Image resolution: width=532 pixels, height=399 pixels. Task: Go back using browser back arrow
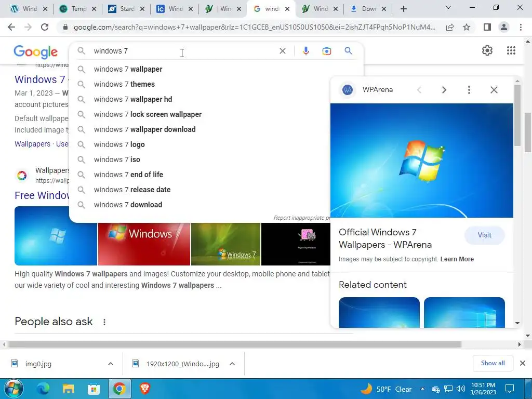pos(11,27)
